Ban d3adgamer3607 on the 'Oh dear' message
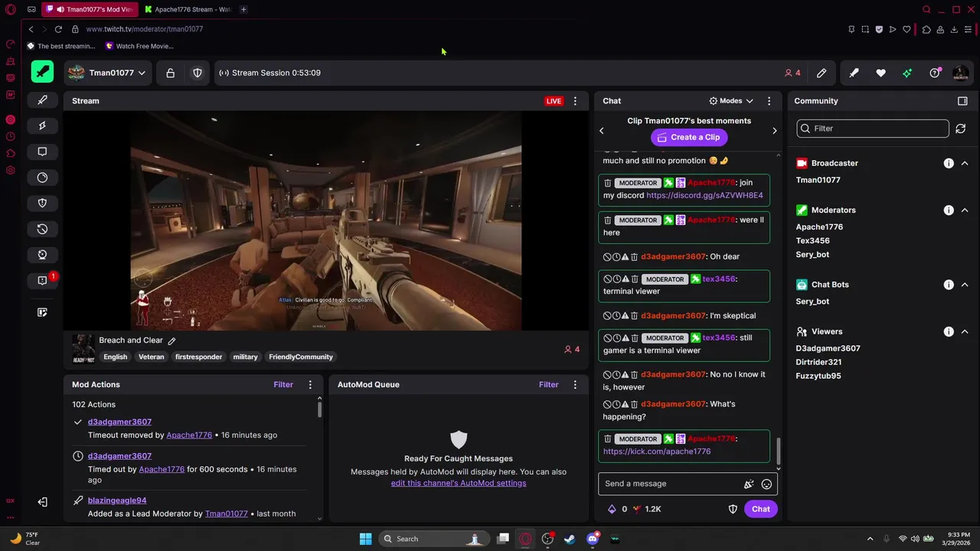980x551 pixels. click(x=607, y=257)
